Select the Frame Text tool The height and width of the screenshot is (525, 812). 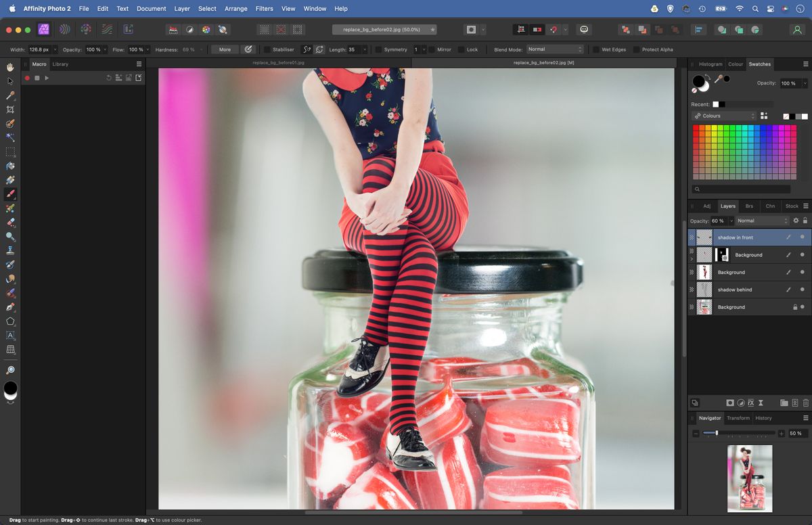(10, 336)
